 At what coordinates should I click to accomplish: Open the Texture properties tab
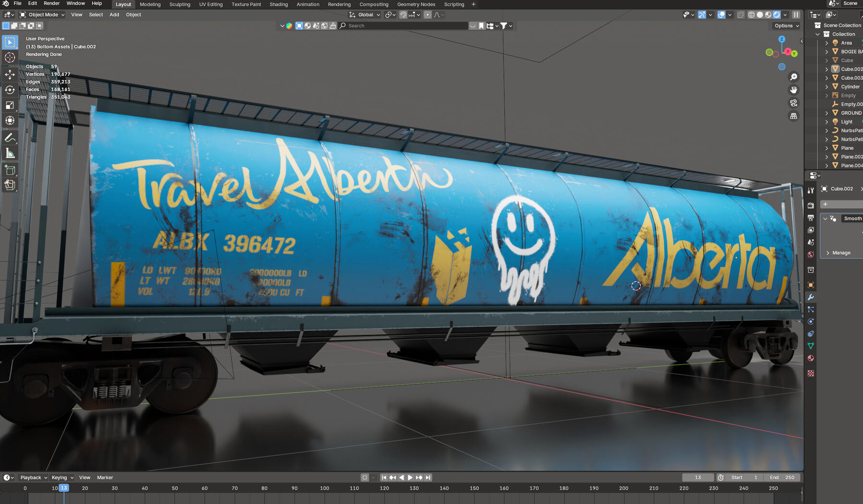point(811,373)
